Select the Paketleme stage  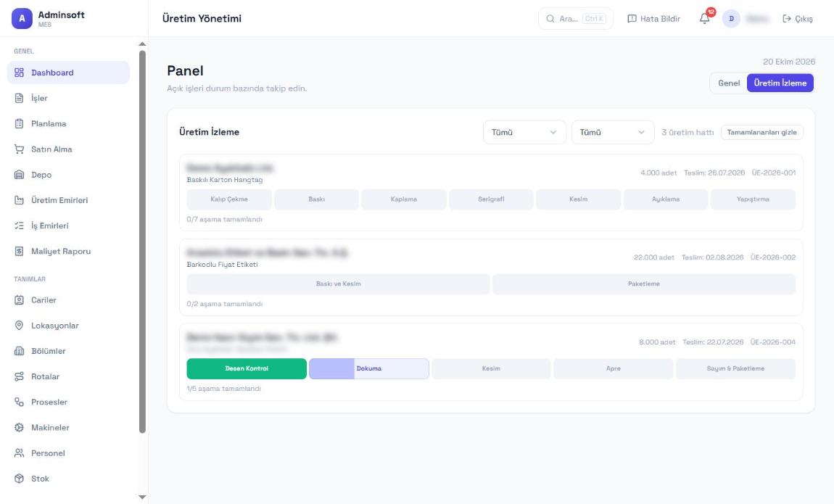click(644, 284)
